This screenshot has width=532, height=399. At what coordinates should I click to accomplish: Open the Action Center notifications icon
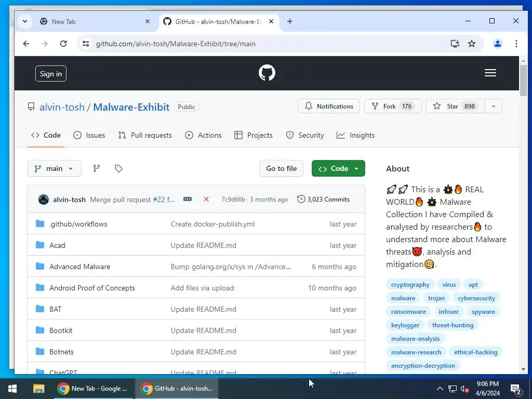pos(516,390)
